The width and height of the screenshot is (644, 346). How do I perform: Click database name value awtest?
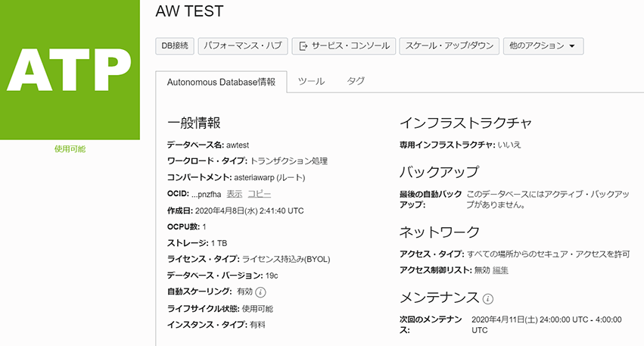coord(238,145)
